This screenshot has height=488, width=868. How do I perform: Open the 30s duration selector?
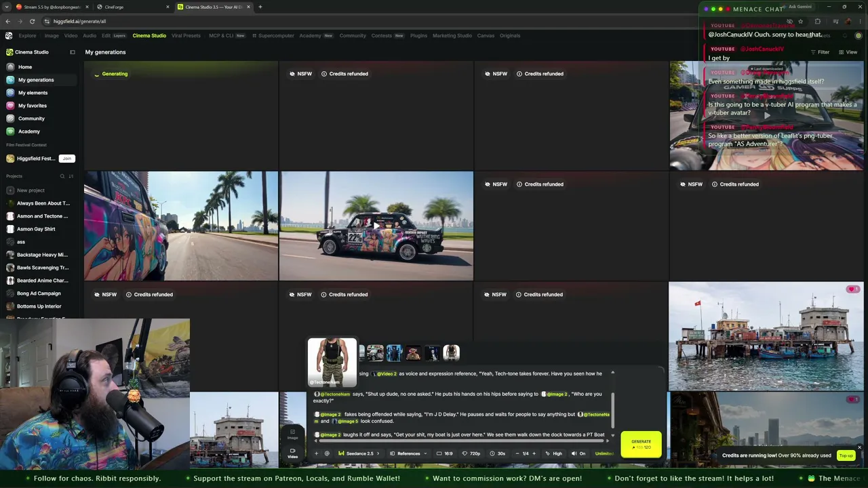(498, 453)
